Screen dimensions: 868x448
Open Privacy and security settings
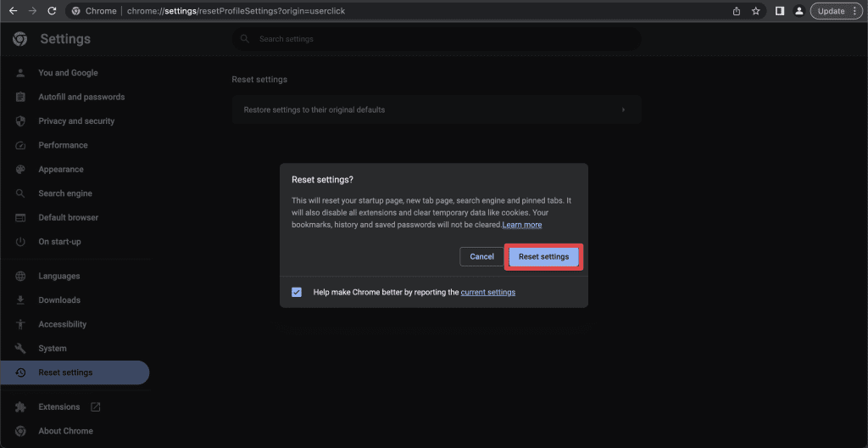(76, 121)
